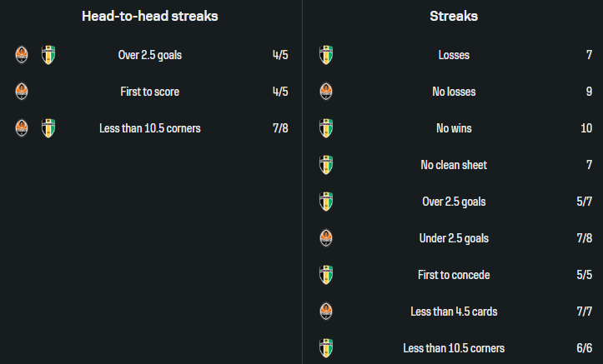
Task: Click the Less than 4.5 cards label
Action: click(x=454, y=312)
